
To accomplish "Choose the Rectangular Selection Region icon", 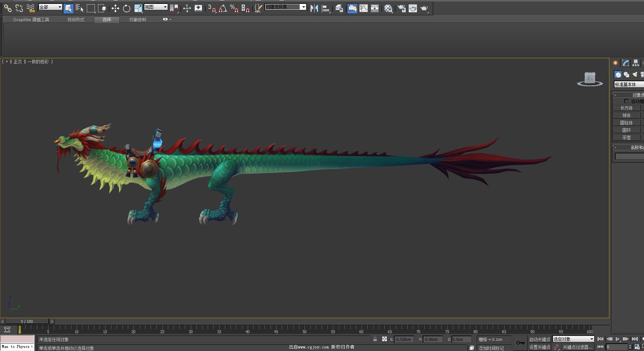I will (91, 8).
